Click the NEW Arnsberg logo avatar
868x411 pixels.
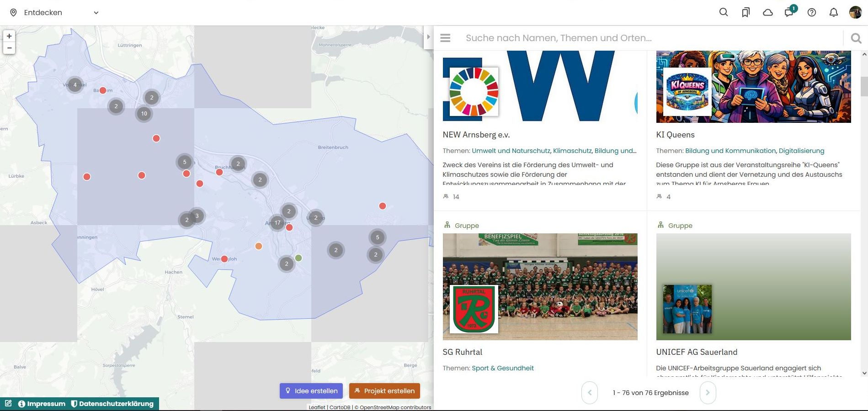click(474, 92)
